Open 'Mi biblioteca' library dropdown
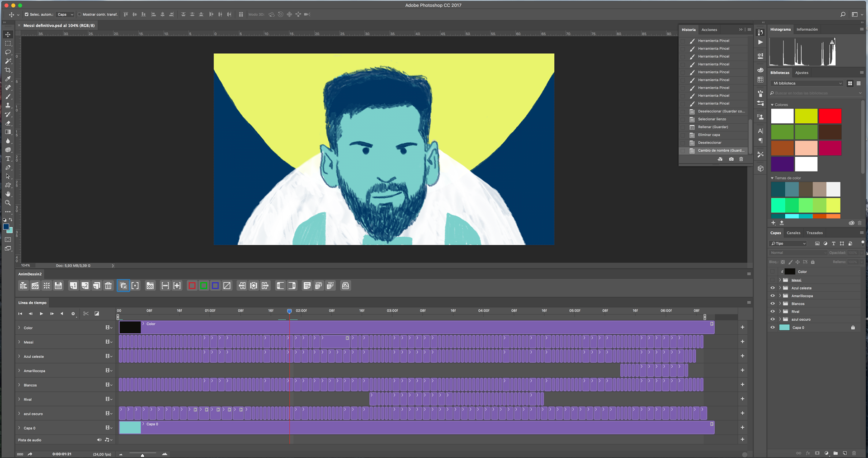This screenshot has height=458, width=868. [807, 83]
